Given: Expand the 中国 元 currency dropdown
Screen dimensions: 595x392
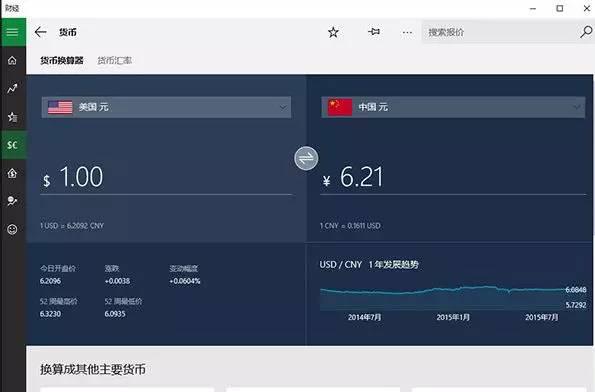Looking at the screenshot, I should (x=453, y=107).
